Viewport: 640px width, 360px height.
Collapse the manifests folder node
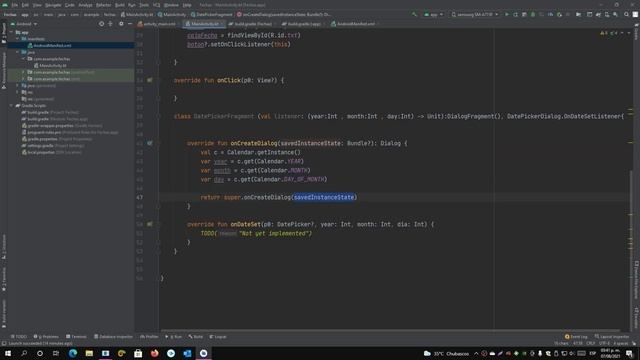point(18,39)
